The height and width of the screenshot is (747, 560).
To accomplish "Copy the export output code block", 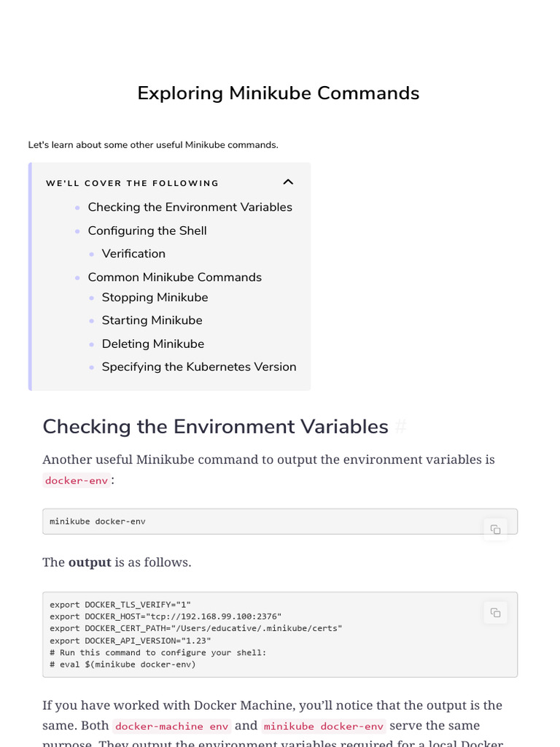I will click(495, 613).
